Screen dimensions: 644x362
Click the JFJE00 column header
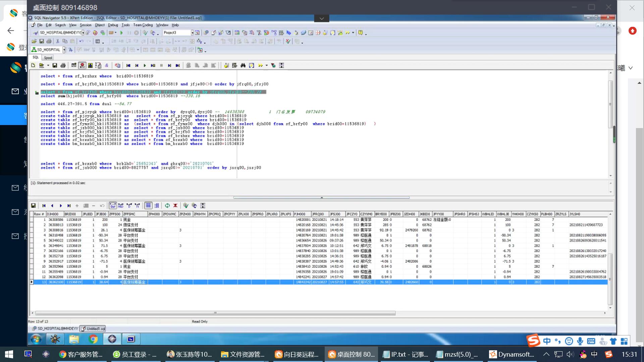[x=101, y=214]
